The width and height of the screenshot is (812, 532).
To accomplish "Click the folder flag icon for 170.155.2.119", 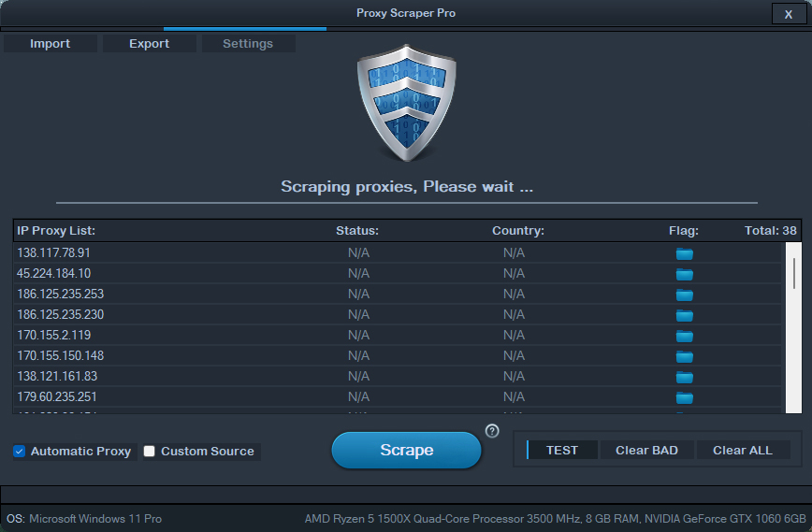I will (684, 336).
